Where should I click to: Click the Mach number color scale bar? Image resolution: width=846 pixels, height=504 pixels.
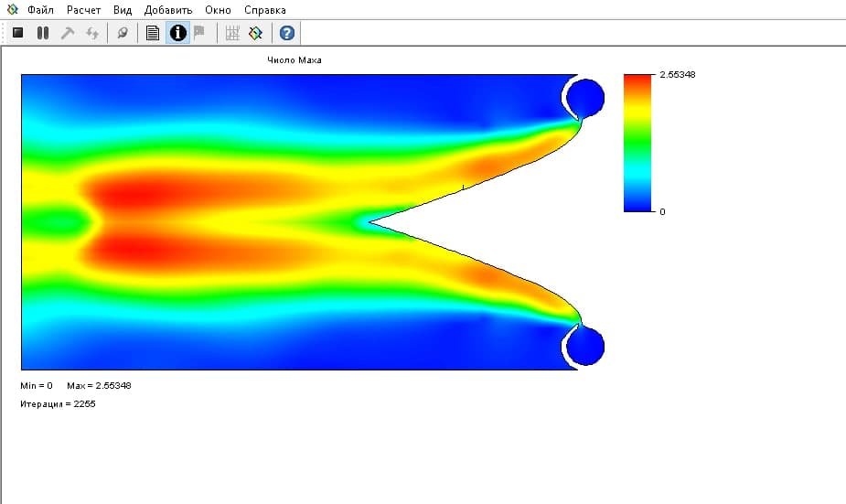click(637, 142)
